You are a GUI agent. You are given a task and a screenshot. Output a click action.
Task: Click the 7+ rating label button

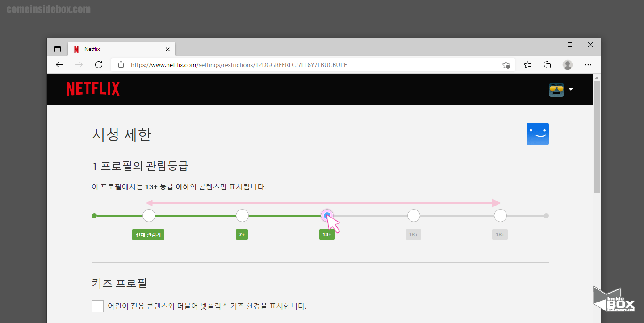click(242, 234)
